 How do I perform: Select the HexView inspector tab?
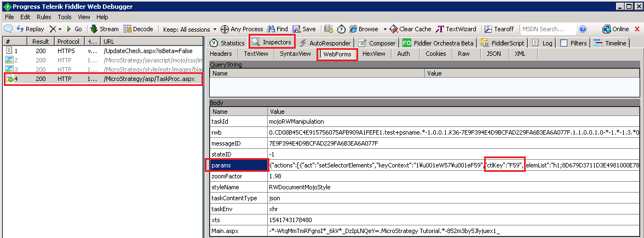[373, 54]
